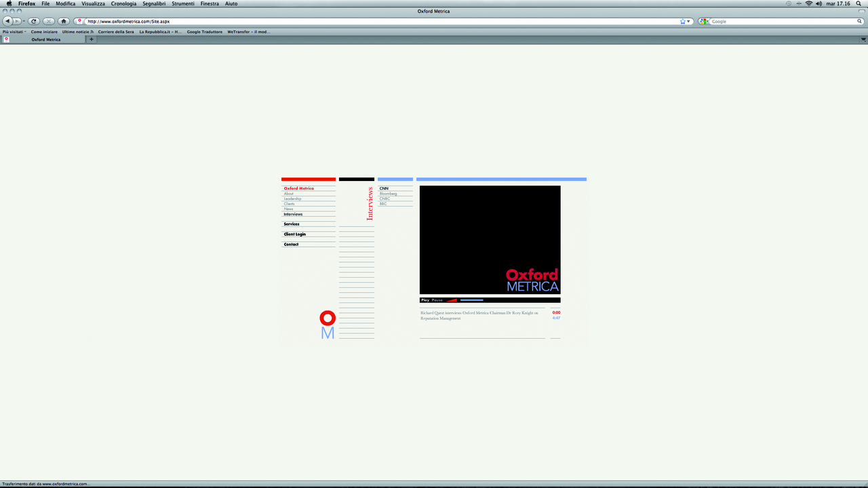The image size is (868, 488).
Task: Click the red O logo on page
Action: (328, 318)
